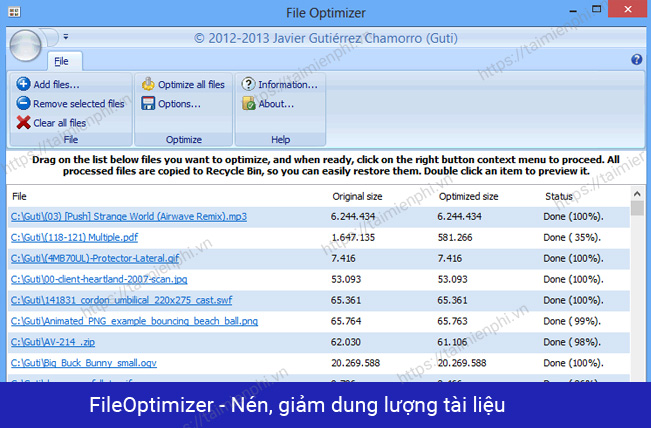This screenshot has width=651, height=428.
Task: Maximize the File Optimizer window
Action: [x=596, y=9]
